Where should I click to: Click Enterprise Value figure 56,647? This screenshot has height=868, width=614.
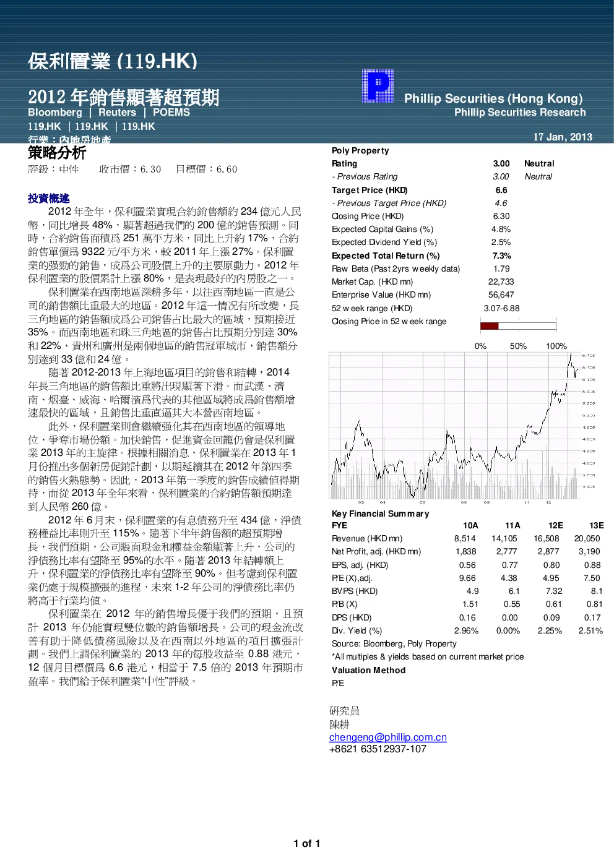[501, 294]
